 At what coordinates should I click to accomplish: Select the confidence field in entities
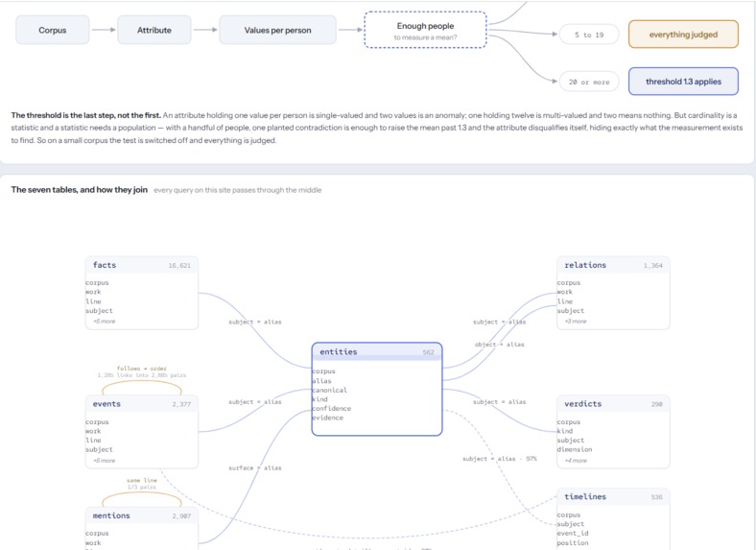pyautogui.click(x=331, y=408)
